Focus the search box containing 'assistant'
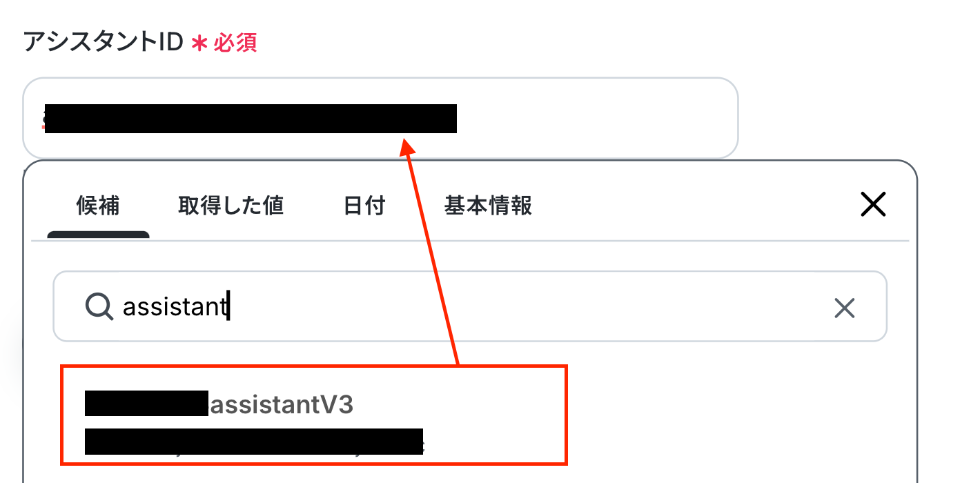The width and height of the screenshot is (980, 483). click(470, 306)
